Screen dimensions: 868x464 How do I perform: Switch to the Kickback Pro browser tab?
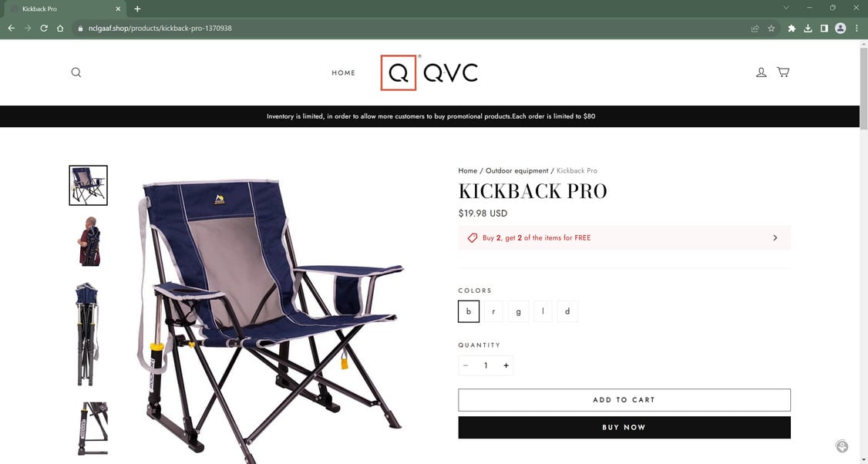[64, 8]
